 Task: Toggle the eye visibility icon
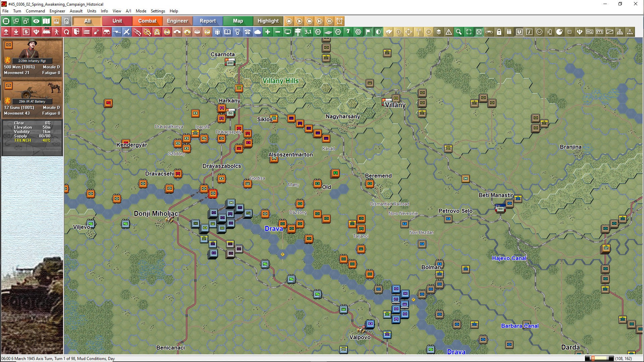tap(36, 21)
